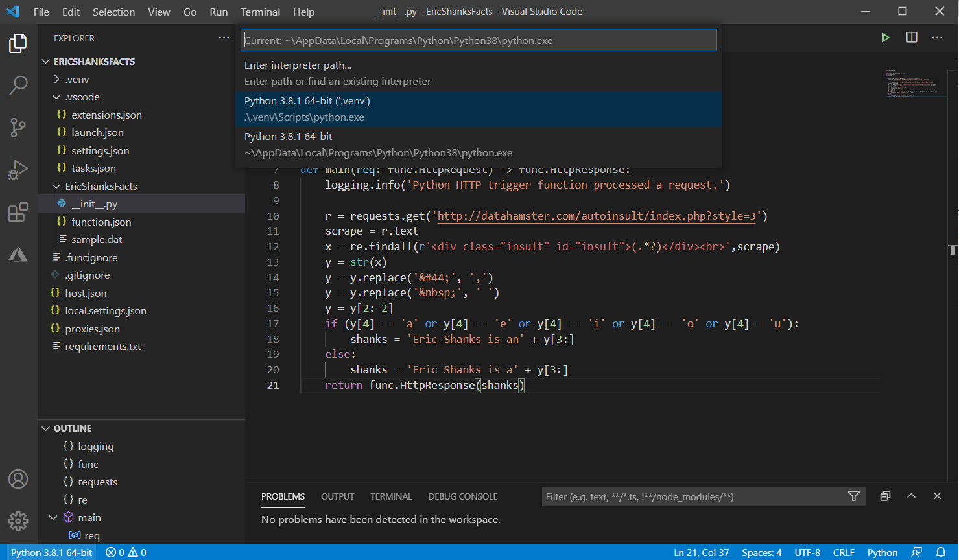This screenshot has height=560, width=959.
Task: Open the Source Control view
Action: pyautogui.click(x=18, y=128)
